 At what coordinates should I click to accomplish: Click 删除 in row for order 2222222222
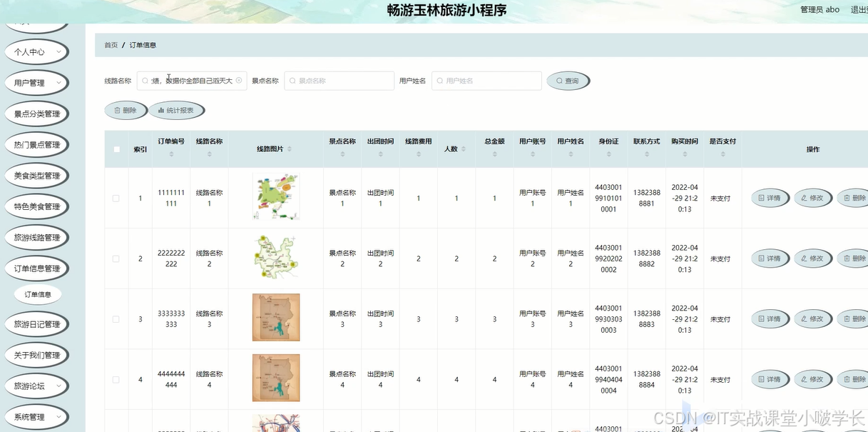point(852,258)
